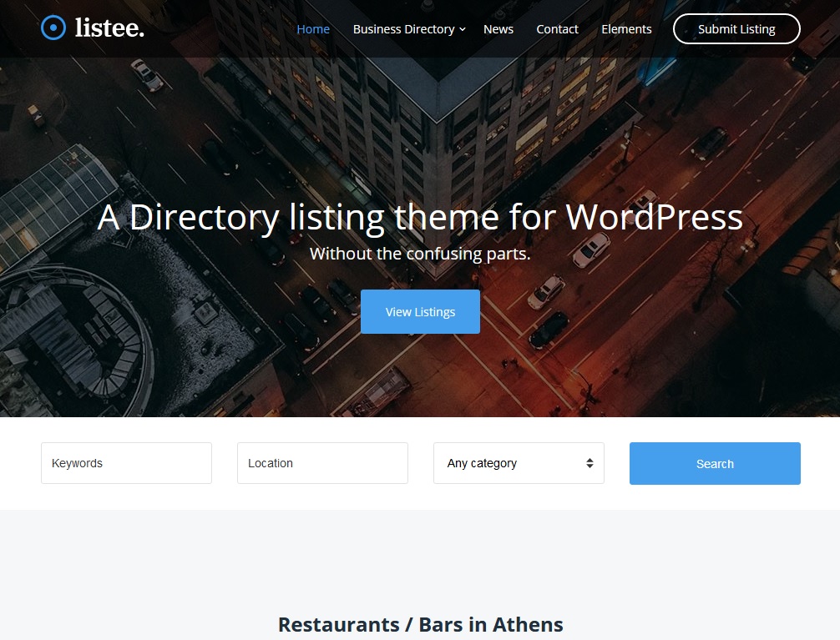Click the View Listings button
Viewport: 840px width, 640px height.
click(x=421, y=312)
